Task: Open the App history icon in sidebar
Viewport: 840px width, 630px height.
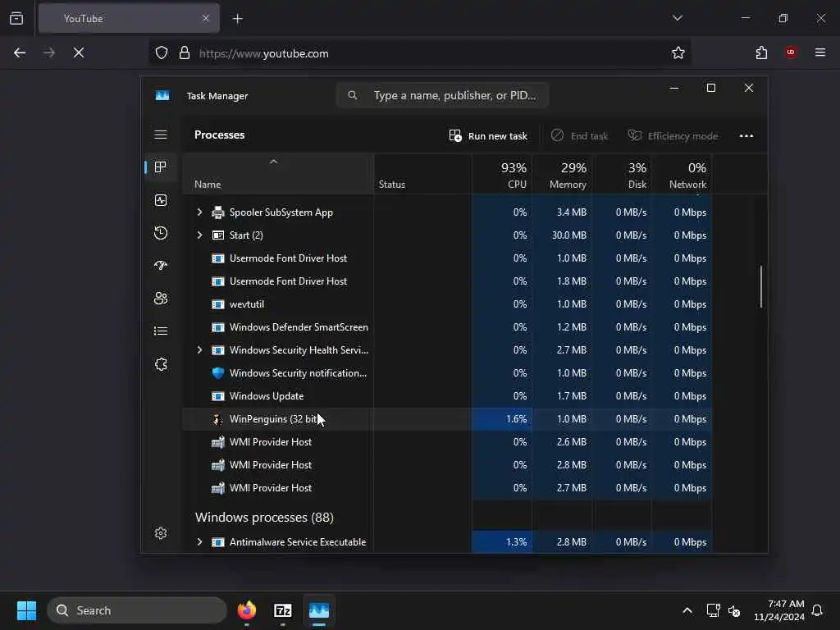Action: [161, 233]
